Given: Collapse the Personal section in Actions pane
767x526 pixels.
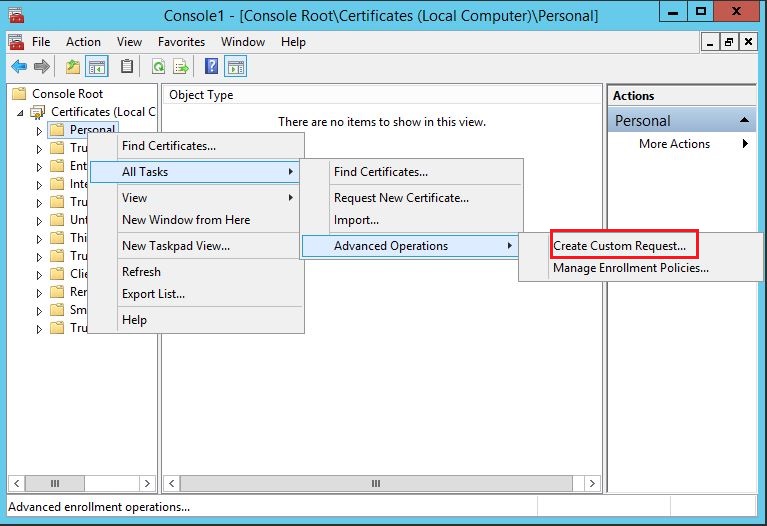Looking at the screenshot, I should pyautogui.click(x=745, y=121).
